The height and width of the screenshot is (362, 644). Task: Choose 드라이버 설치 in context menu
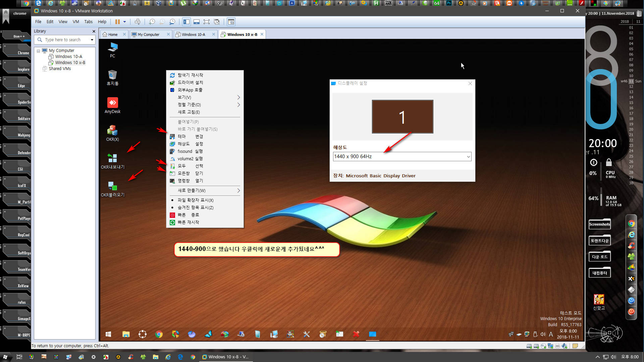coord(205,83)
